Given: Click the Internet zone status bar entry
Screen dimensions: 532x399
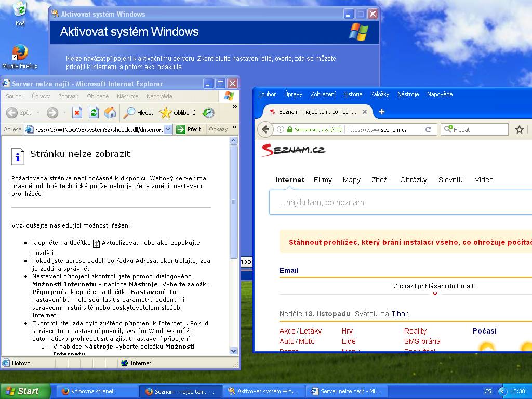Looking at the screenshot, I should click(136, 363).
